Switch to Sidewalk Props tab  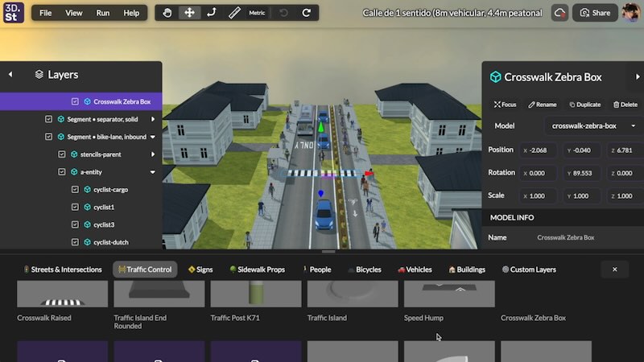pyautogui.click(x=257, y=269)
